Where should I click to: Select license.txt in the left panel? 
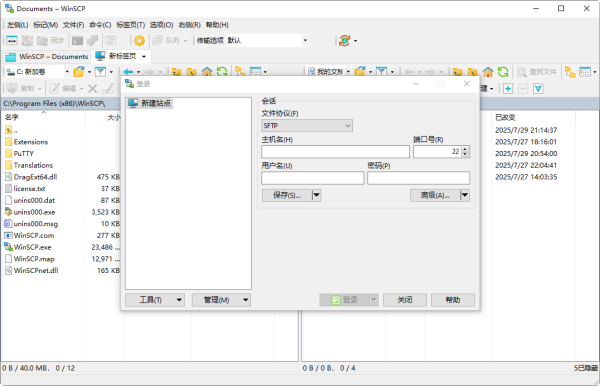pos(29,189)
